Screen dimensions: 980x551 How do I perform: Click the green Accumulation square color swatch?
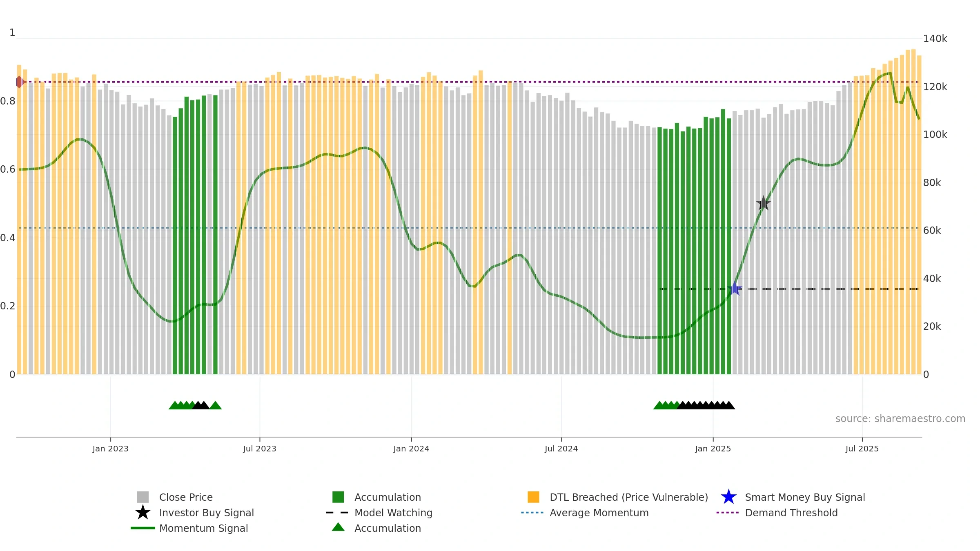click(x=338, y=497)
